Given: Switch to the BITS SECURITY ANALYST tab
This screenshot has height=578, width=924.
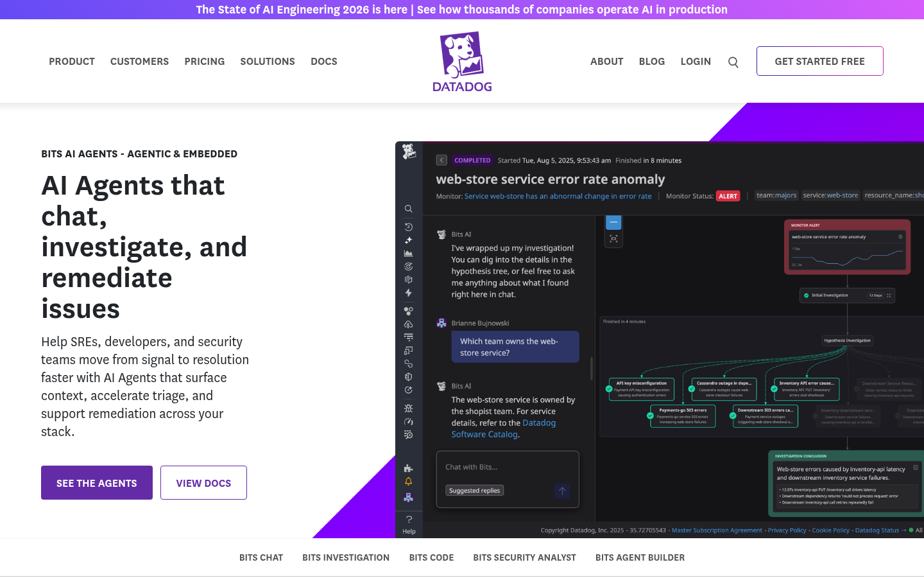Looking at the screenshot, I should (x=525, y=557).
